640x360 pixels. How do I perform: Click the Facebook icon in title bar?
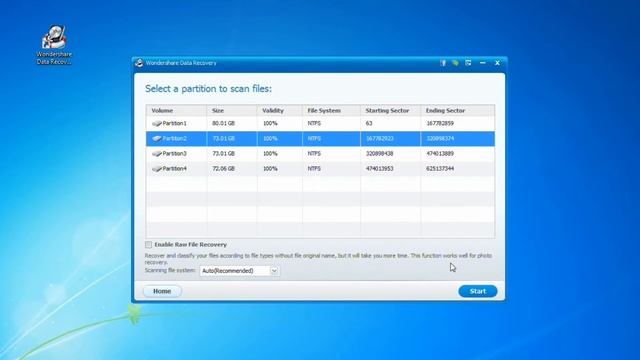click(x=443, y=63)
